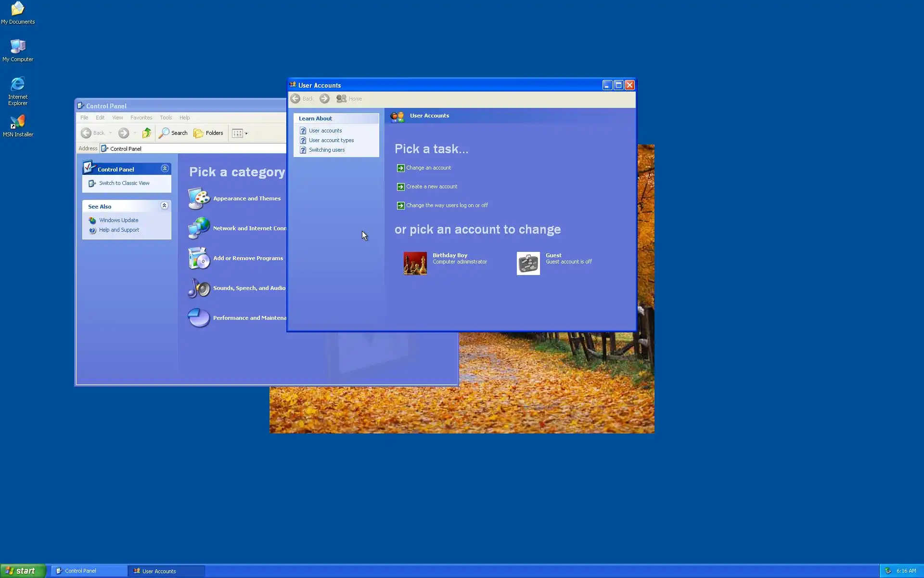Open the Favorites menu
This screenshot has height=578, width=924.
[141, 118]
